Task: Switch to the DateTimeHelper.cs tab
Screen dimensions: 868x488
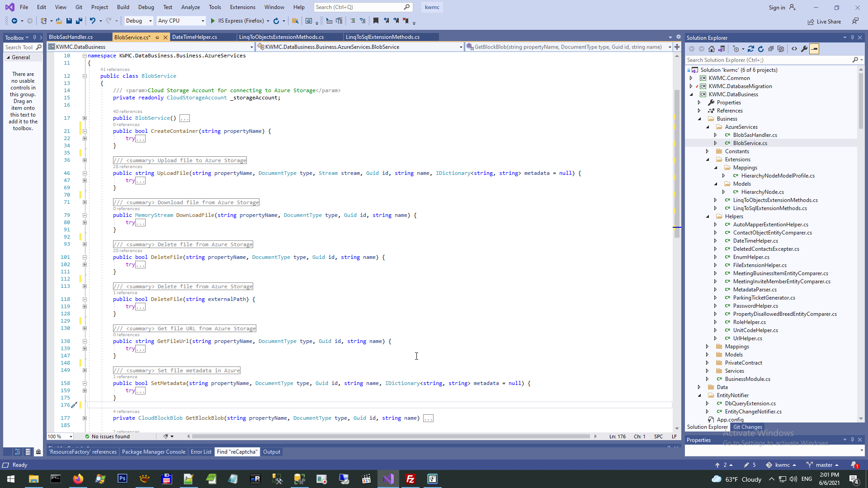Action: tap(194, 37)
